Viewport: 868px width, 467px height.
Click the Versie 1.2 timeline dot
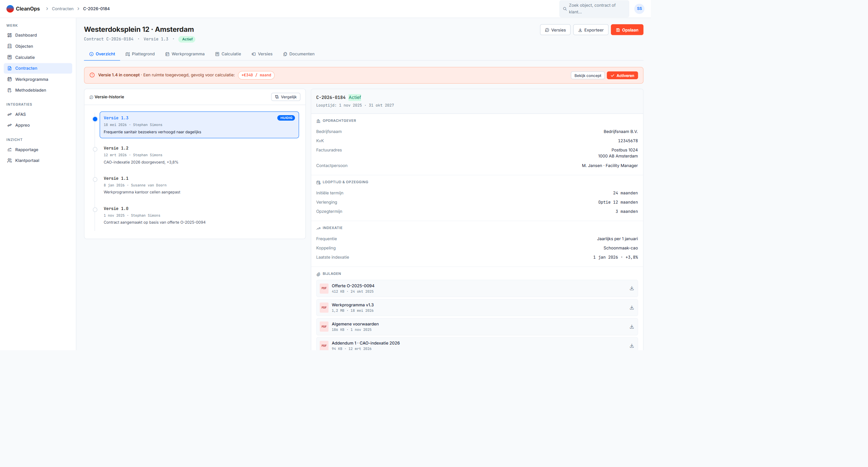tap(95, 150)
